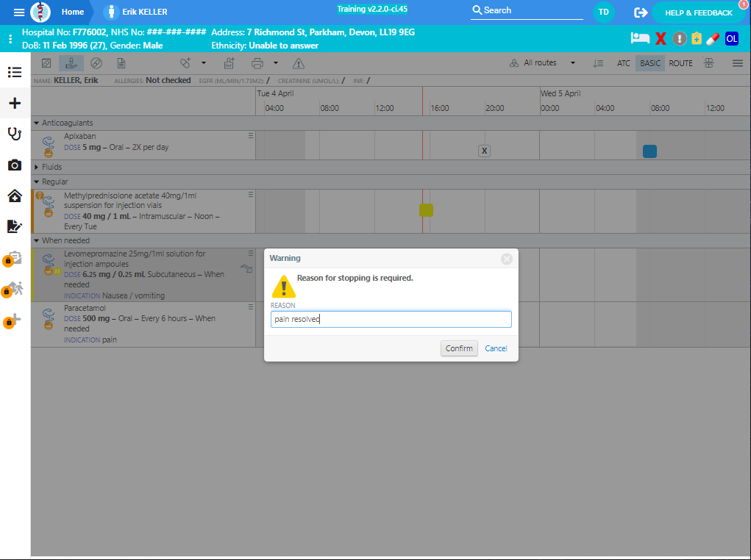Click the red and white pill icon
This screenshot has width=751, height=560.
click(x=713, y=39)
